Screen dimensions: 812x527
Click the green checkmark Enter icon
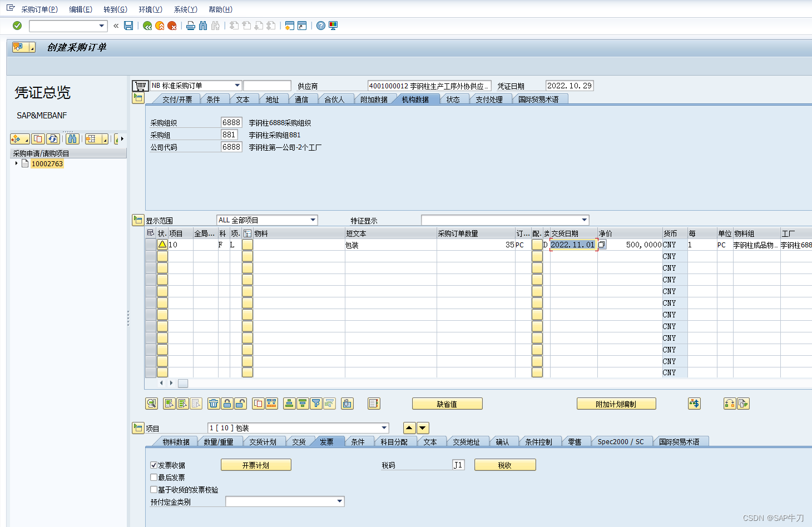pos(17,26)
